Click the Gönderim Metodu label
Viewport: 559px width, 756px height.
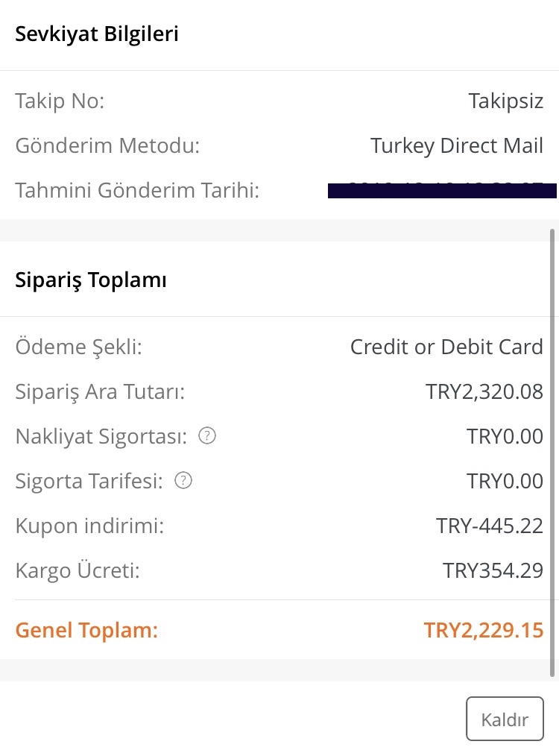pyautogui.click(x=107, y=145)
